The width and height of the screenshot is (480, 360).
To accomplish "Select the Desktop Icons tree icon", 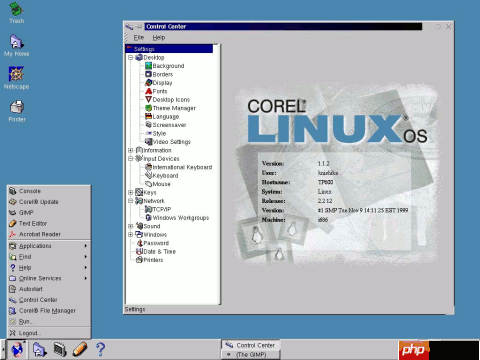I will (x=149, y=99).
